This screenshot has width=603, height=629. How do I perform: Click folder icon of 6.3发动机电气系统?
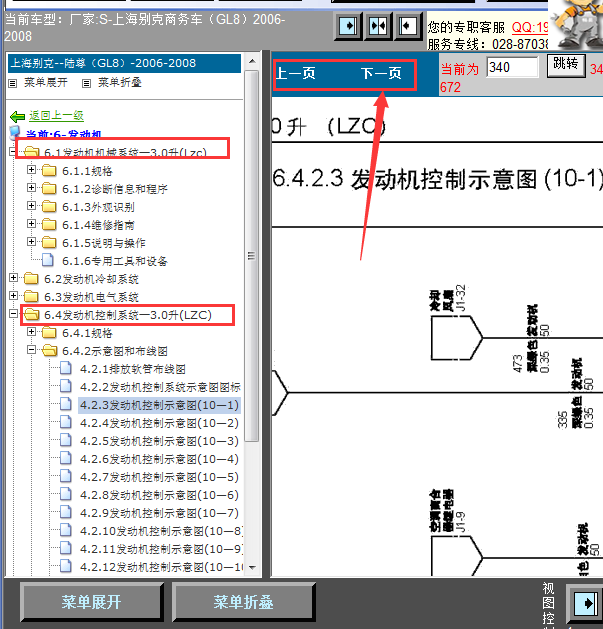click(x=31, y=296)
